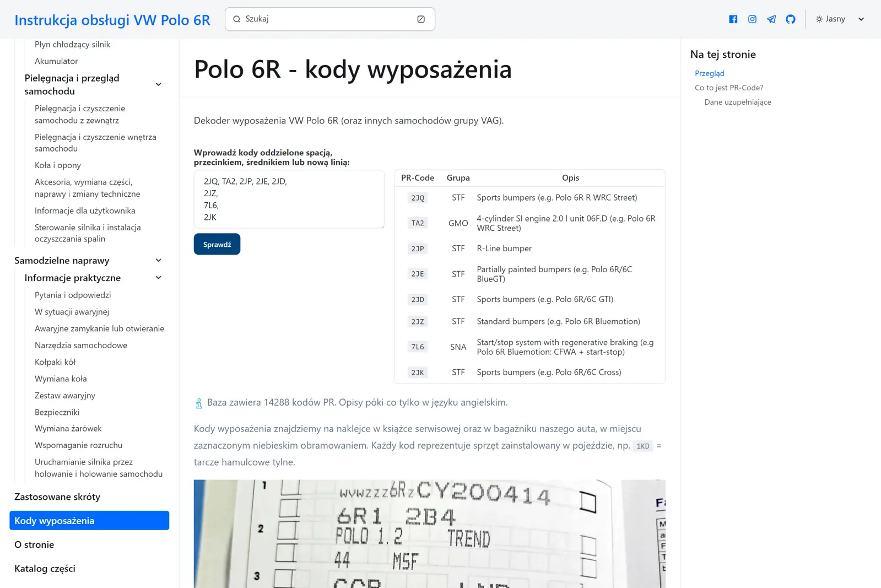Click the 2JQ code badge
This screenshot has width=881, height=588.
pos(418,198)
